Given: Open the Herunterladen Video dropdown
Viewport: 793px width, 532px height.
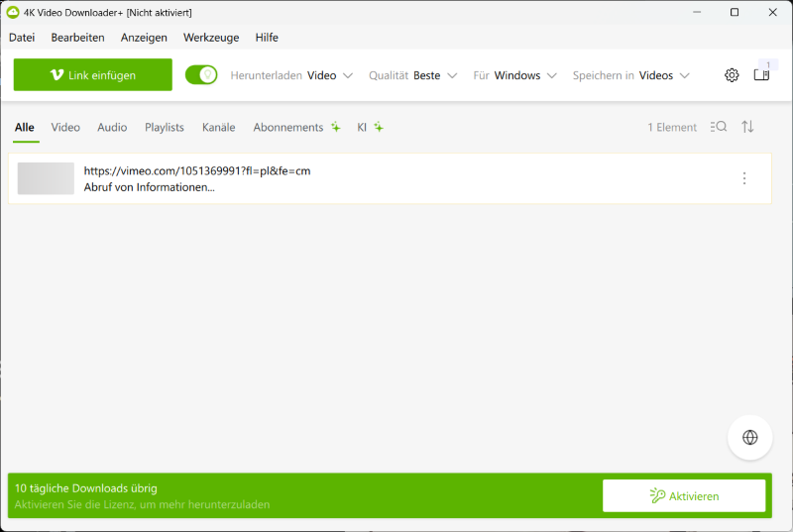Looking at the screenshot, I should coord(291,75).
